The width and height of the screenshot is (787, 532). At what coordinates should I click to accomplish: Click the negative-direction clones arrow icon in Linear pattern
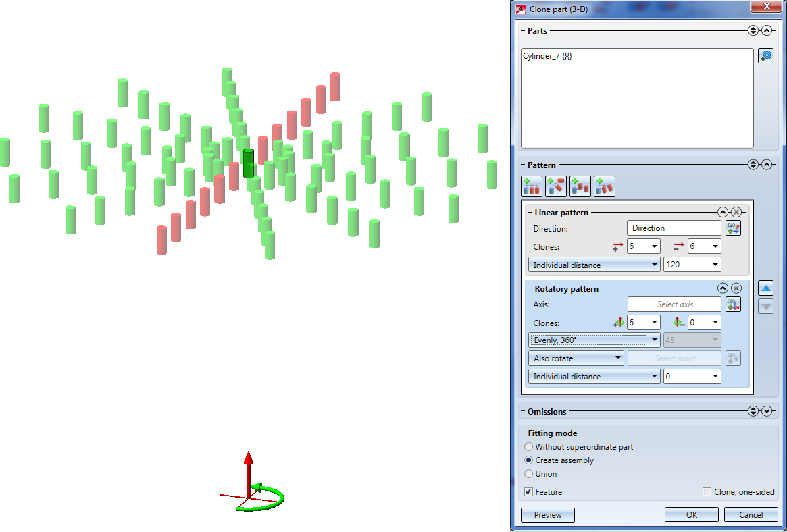(x=679, y=246)
